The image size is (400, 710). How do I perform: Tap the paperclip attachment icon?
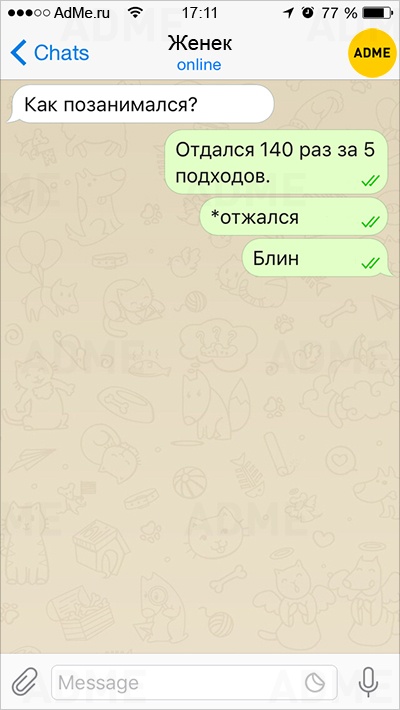click(x=24, y=682)
